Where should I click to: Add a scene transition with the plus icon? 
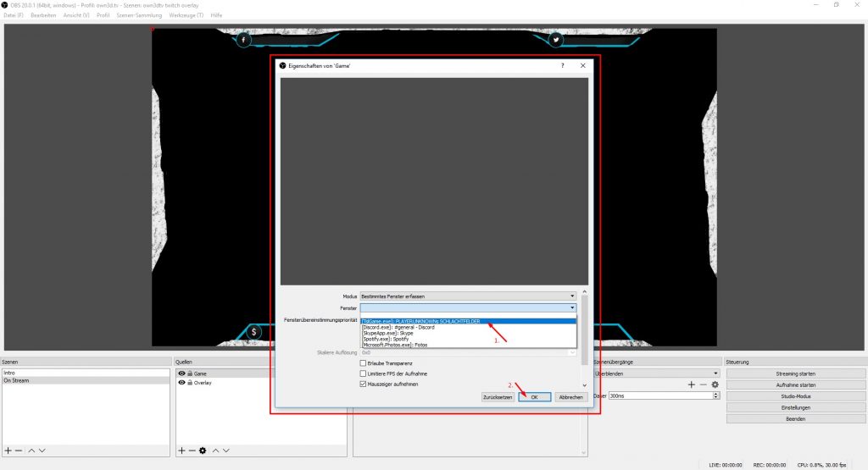click(691, 384)
